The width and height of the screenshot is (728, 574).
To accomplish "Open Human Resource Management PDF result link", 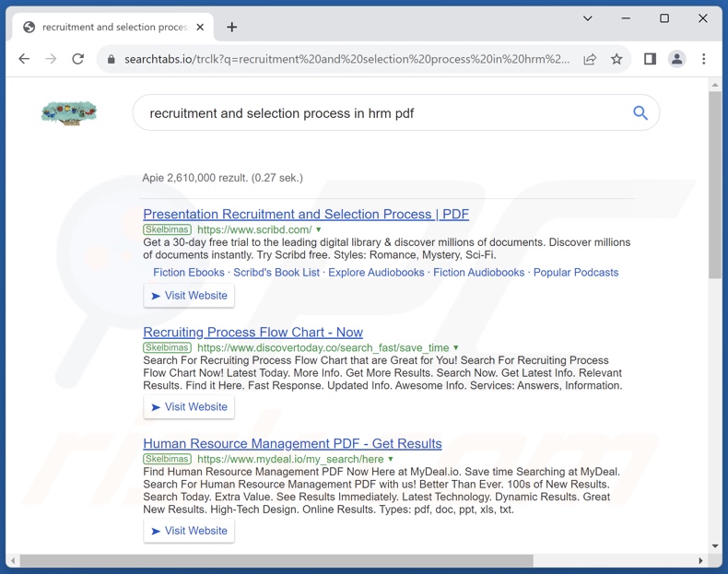I will pos(292,443).
